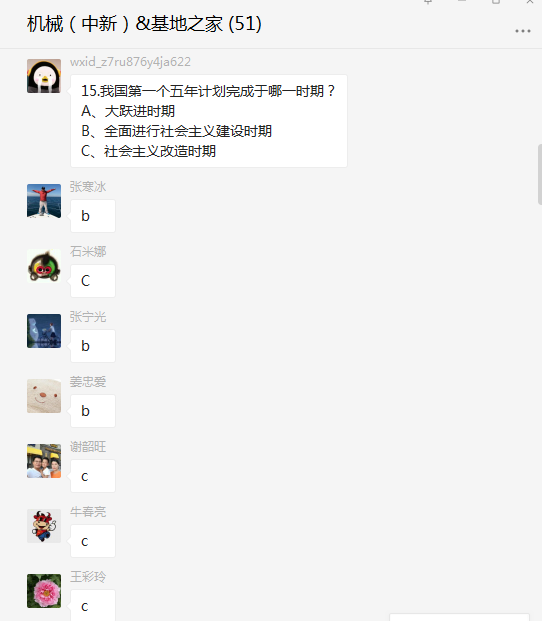Click the name label 谢韶旺
Image resolution: width=542 pixels, height=621 pixels.
[88, 447]
